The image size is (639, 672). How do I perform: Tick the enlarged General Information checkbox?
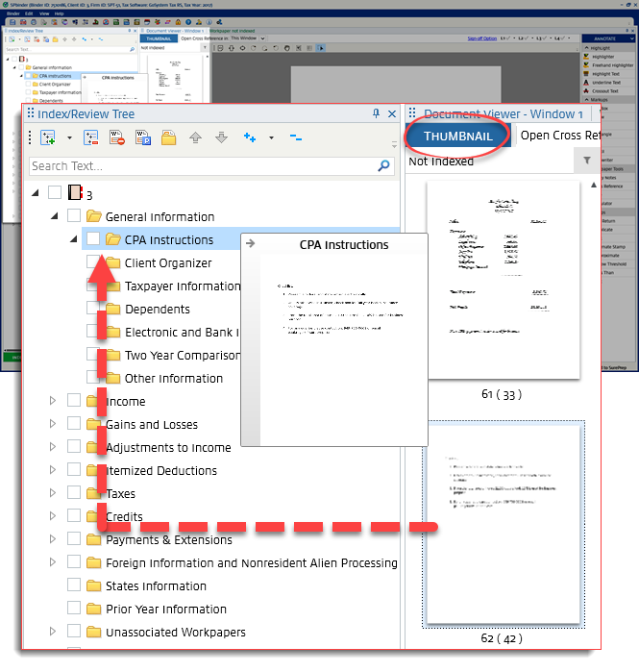[74, 215]
